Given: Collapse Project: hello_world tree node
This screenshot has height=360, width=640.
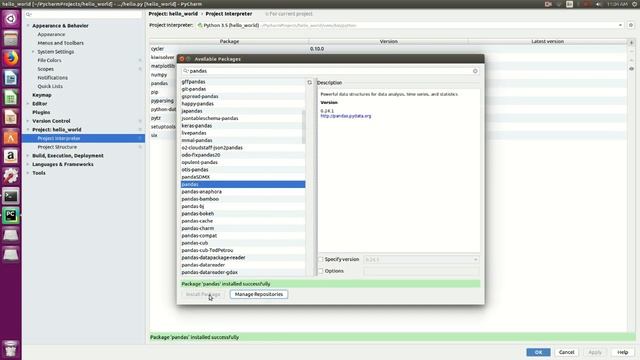Looking at the screenshot, I should click(x=28, y=130).
